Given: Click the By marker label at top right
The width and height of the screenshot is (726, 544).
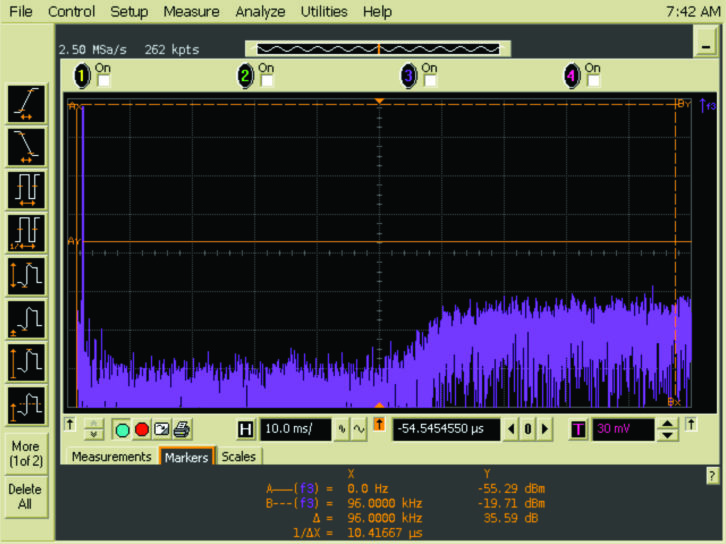Looking at the screenshot, I should pyautogui.click(x=683, y=104).
